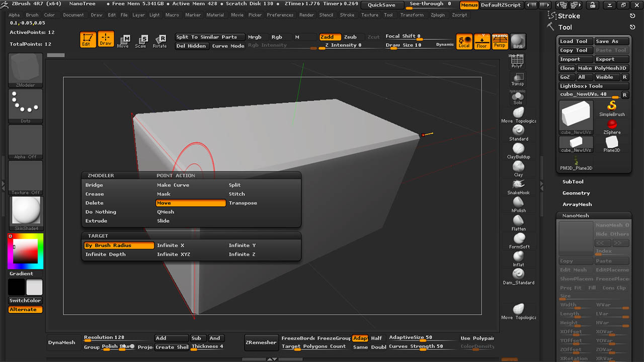Select the Flatten brush
This screenshot has width=644, height=362.
[x=518, y=223]
